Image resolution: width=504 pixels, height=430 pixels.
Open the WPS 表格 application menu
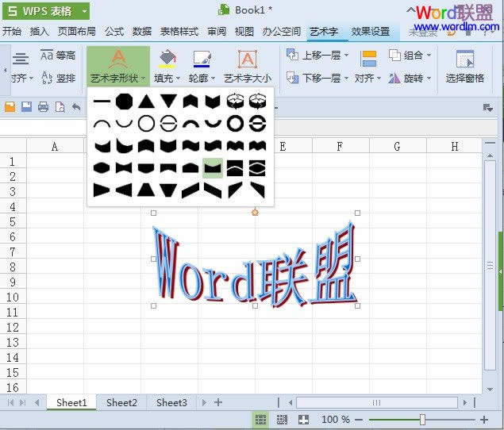46,11
